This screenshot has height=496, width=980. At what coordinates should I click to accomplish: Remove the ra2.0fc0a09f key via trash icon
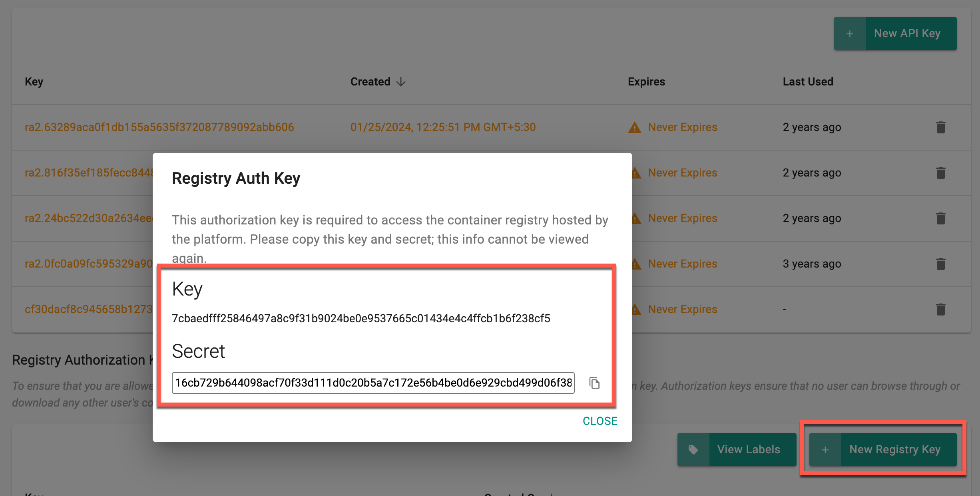[x=940, y=264]
